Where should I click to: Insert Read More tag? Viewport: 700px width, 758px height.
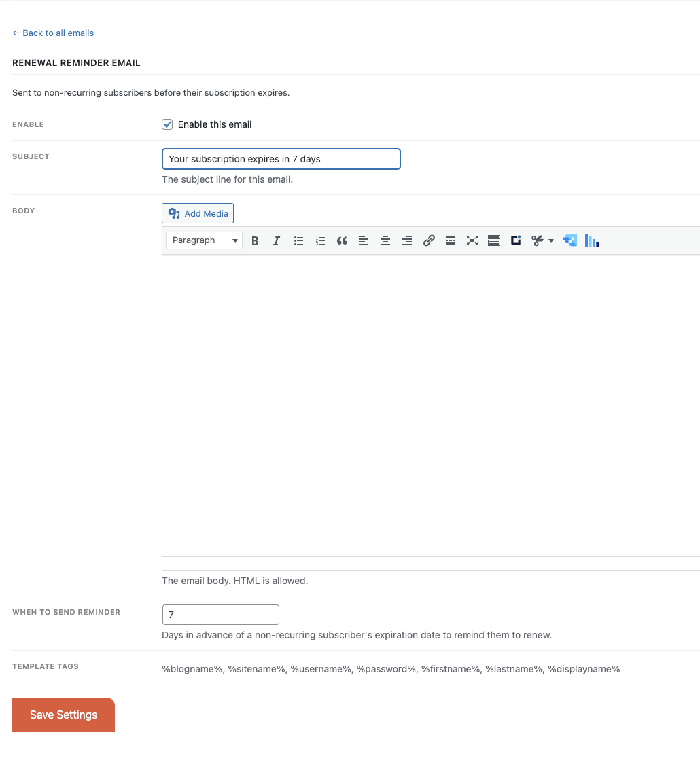point(451,240)
